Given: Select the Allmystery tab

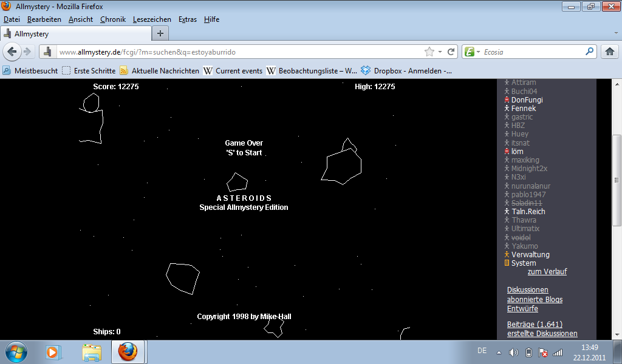Looking at the screenshot, I should coord(76,33).
